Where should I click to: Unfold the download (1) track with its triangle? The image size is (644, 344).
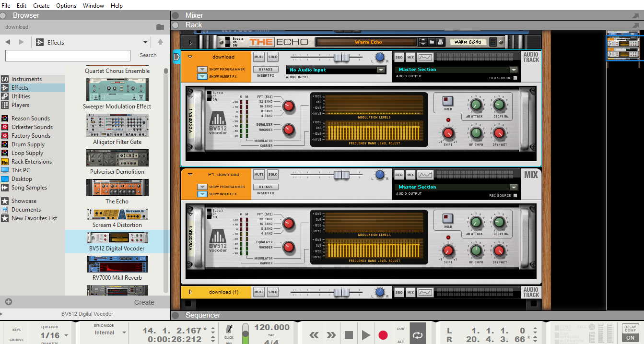pyautogui.click(x=190, y=292)
